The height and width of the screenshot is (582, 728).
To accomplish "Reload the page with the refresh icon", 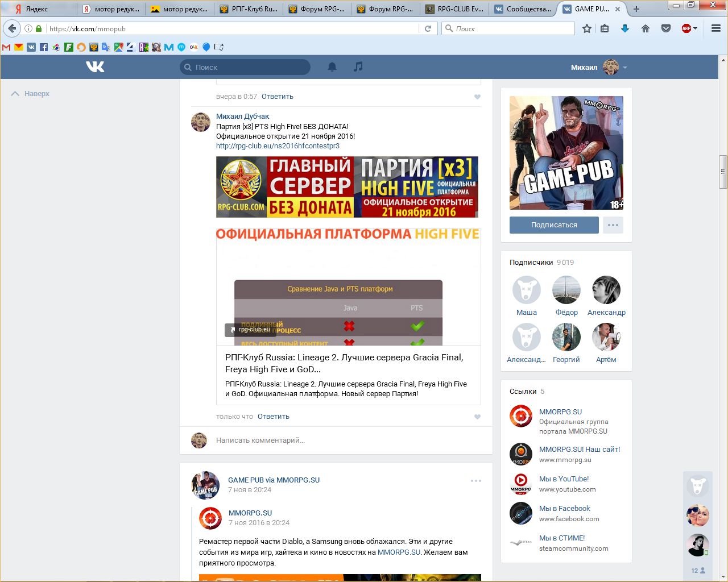I will tap(428, 28).
